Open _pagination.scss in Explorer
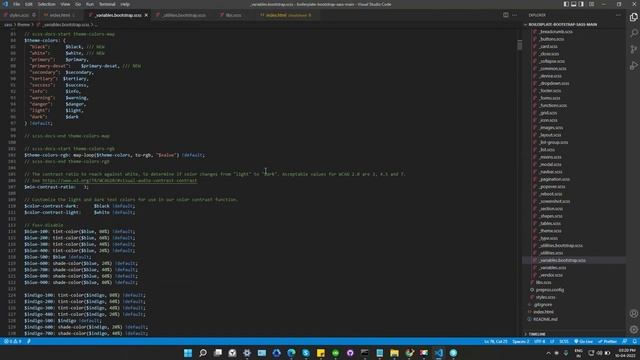Image resolution: width=640 pixels, height=360 pixels. (x=554, y=179)
